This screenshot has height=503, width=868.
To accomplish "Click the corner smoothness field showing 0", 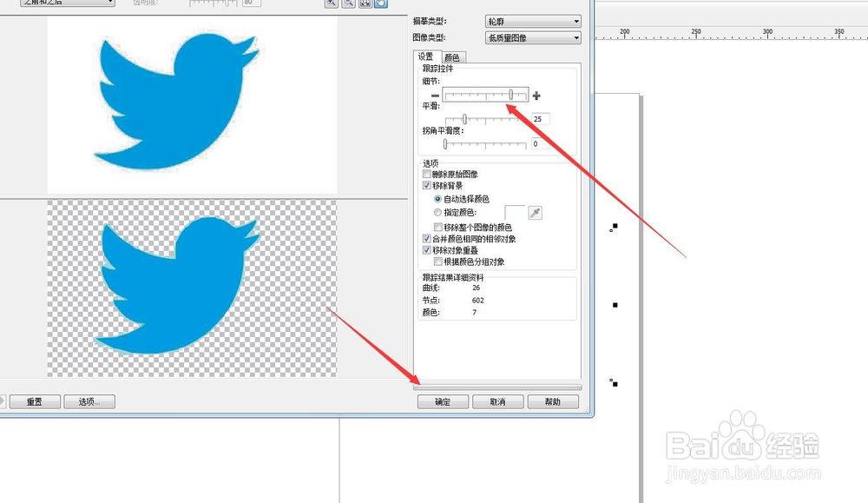I will click(x=541, y=144).
